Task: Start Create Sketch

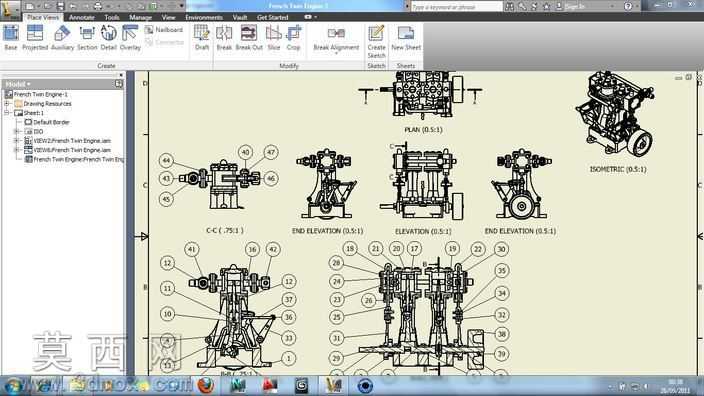Action: click(376, 41)
